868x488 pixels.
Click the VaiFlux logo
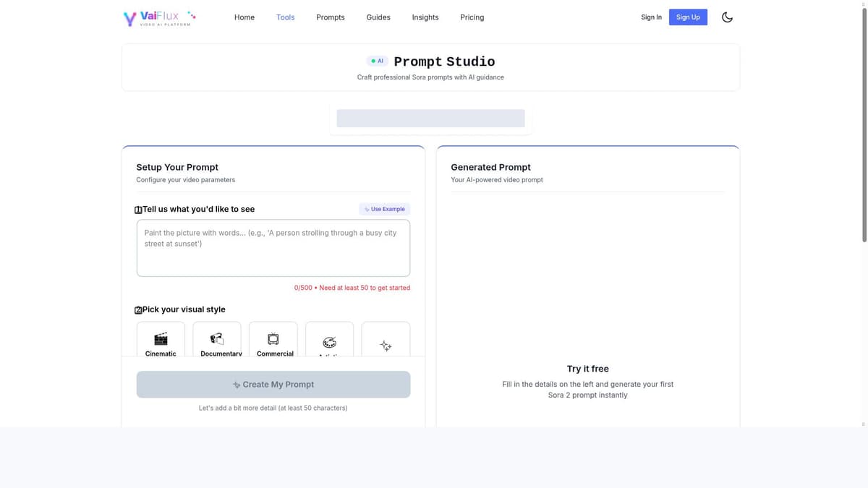159,17
